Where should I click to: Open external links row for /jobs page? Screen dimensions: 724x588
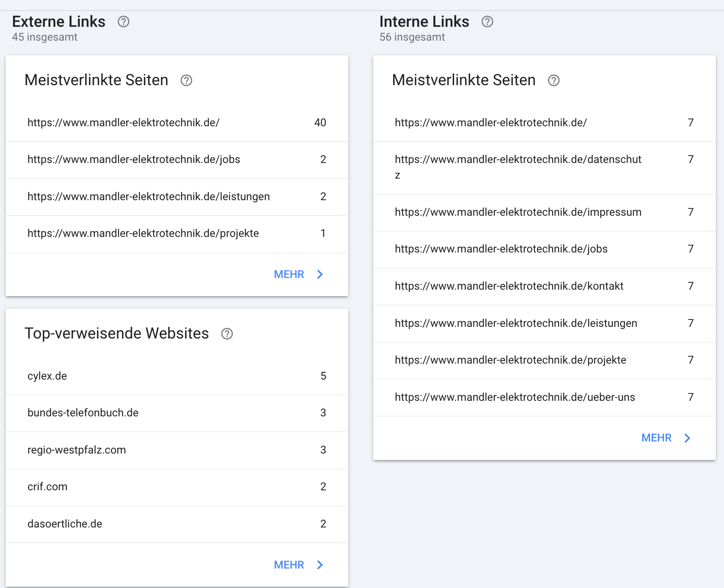click(x=176, y=160)
